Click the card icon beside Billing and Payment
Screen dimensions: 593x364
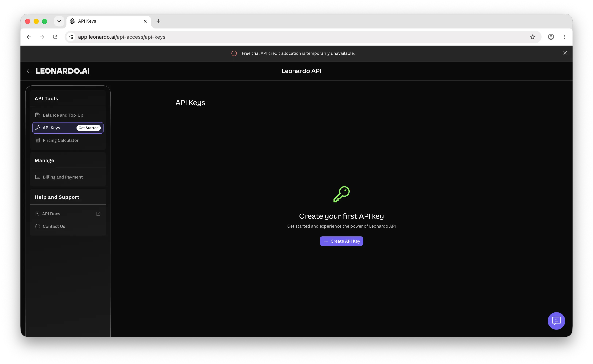[38, 177]
